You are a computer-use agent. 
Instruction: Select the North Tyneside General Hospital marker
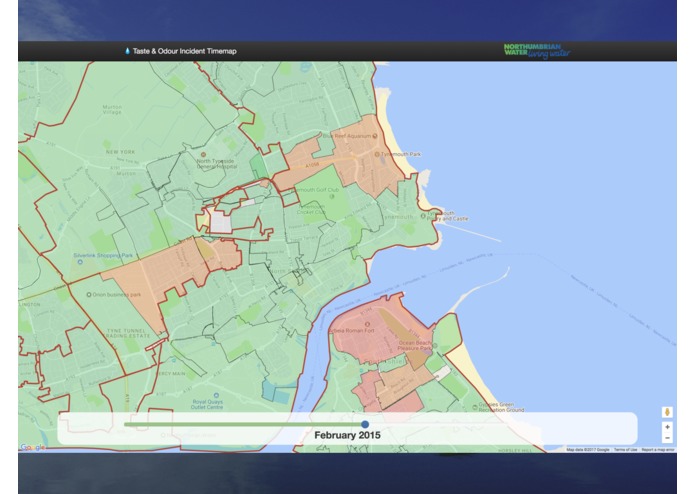click(203, 155)
